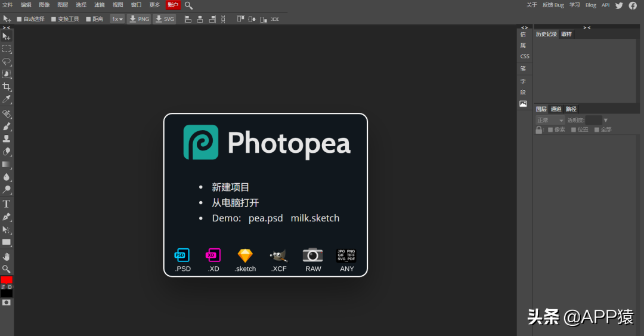
Task: Click the black background color swatch
Action: tap(7, 293)
